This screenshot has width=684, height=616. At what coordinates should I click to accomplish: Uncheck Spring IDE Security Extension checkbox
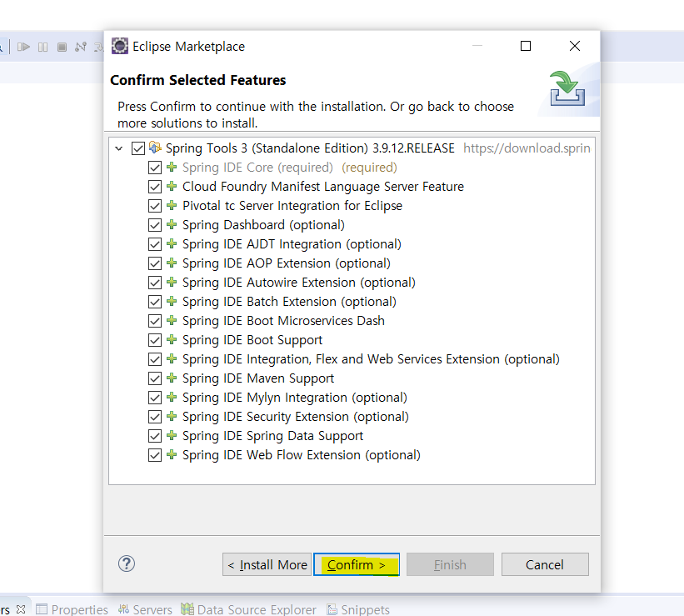pyautogui.click(x=155, y=417)
